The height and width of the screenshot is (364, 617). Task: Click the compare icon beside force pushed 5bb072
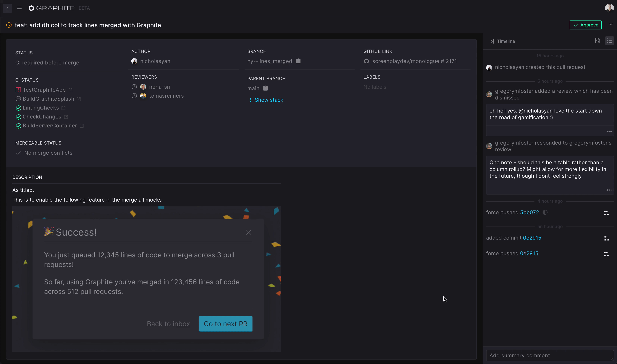click(x=606, y=213)
